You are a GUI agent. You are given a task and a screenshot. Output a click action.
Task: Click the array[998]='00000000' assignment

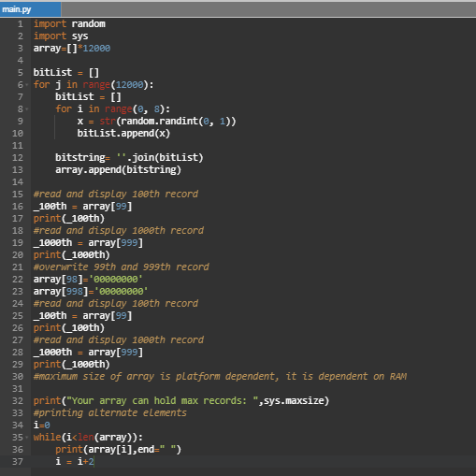(x=91, y=292)
